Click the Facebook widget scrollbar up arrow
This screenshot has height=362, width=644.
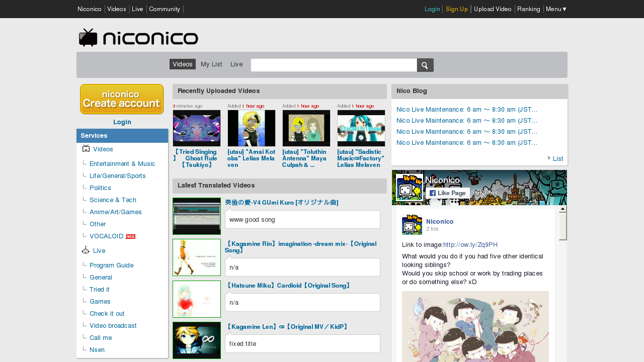(x=563, y=209)
